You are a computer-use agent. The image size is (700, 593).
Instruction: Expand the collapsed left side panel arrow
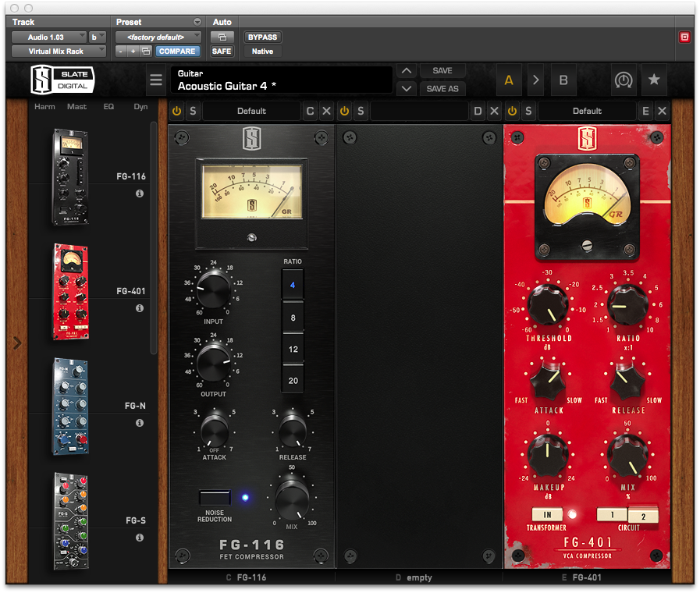click(17, 343)
